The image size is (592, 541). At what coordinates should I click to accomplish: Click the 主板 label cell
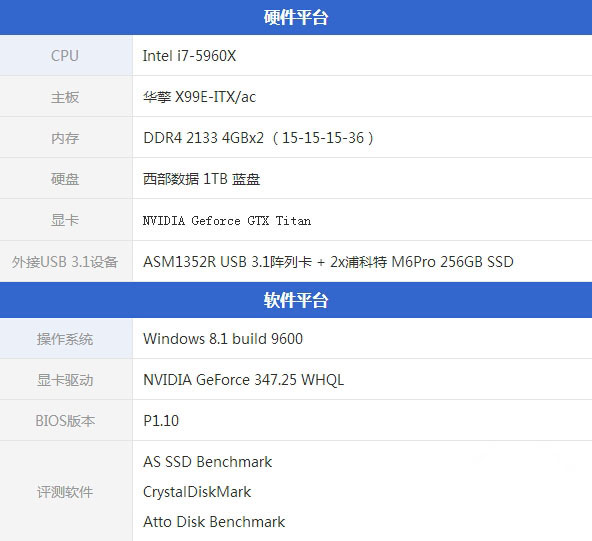66,97
